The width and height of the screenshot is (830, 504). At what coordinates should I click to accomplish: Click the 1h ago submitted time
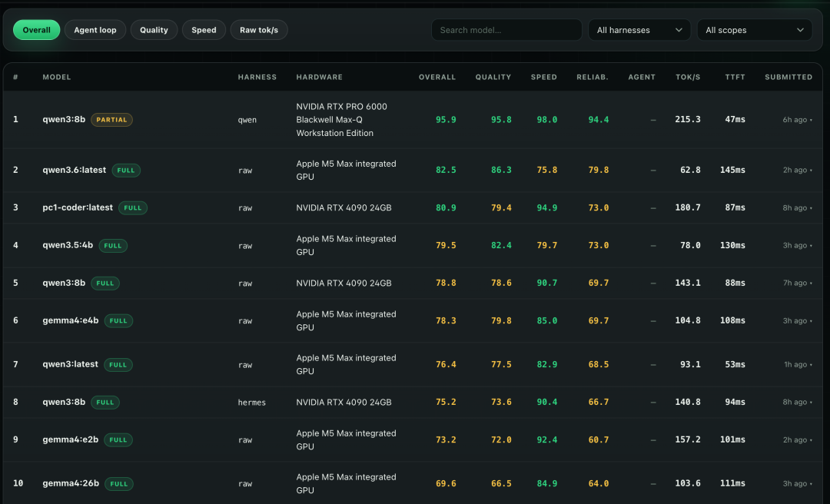coord(795,365)
